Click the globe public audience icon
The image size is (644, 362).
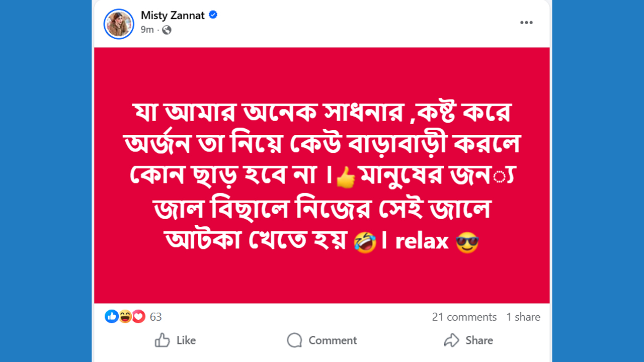(x=167, y=30)
